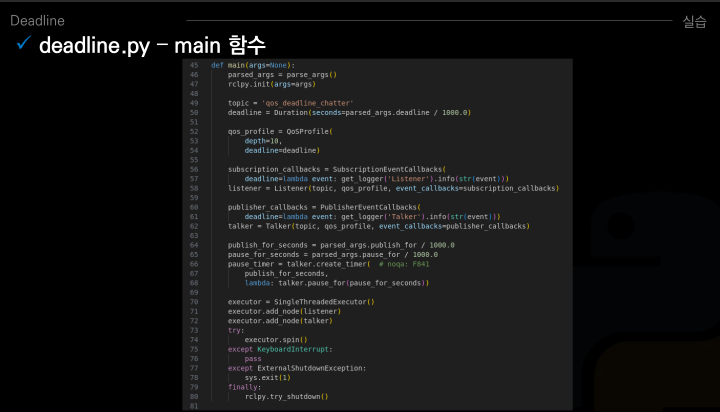Click the 'deadline = Duration(seconds=...' line
720x412 pixels.
point(349,113)
